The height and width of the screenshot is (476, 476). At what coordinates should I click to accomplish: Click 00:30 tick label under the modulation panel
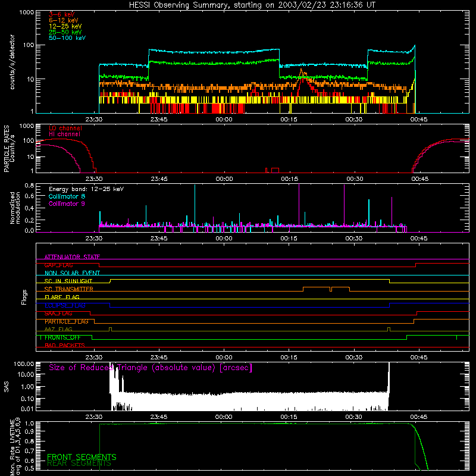point(354,239)
